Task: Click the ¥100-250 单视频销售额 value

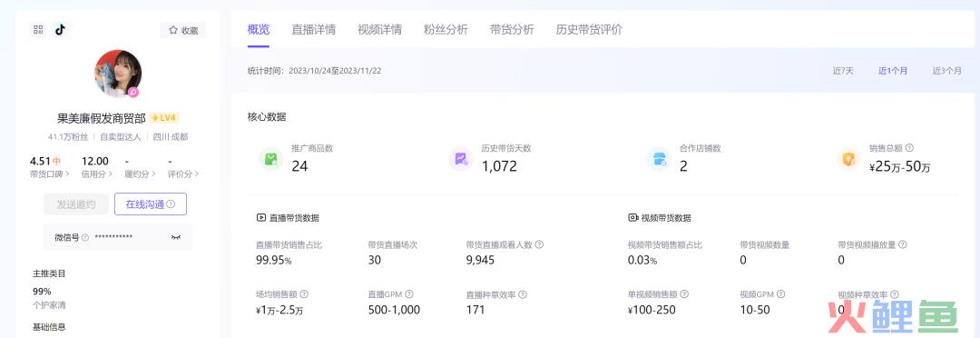Action: (x=652, y=310)
